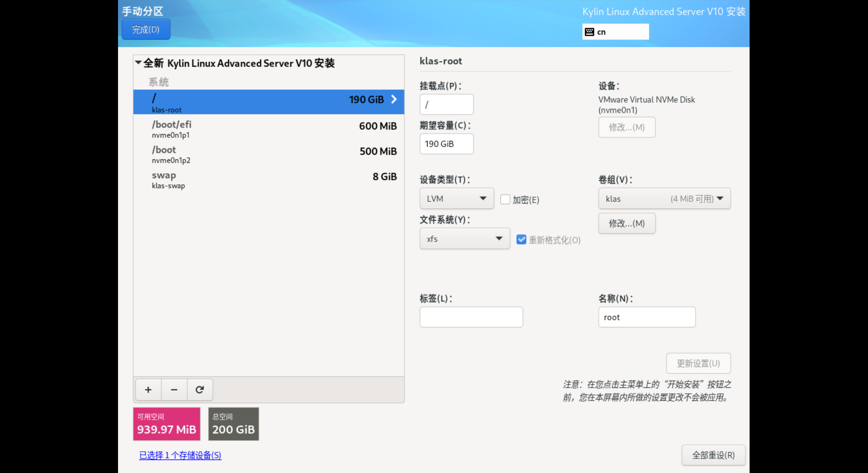
Task: Click the 更新设置(U) update settings button
Action: [698, 363]
